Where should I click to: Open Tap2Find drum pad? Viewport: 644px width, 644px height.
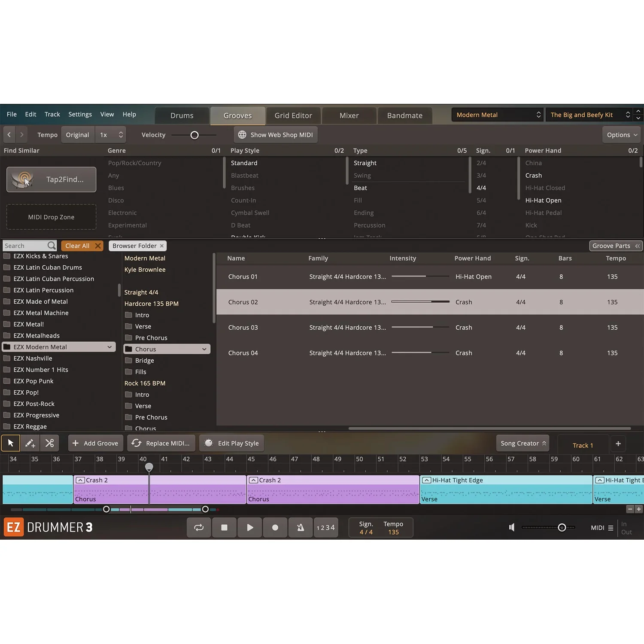click(52, 179)
